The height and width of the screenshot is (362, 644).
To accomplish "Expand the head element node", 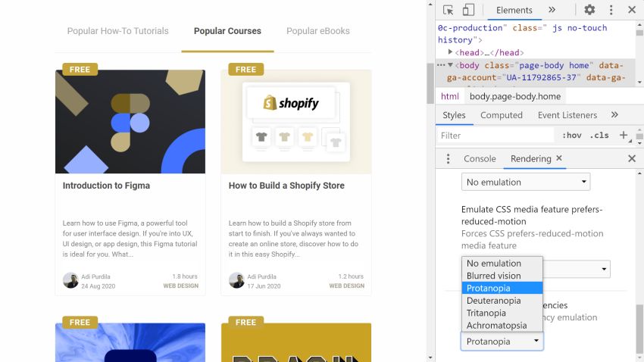I will (451, 52).
